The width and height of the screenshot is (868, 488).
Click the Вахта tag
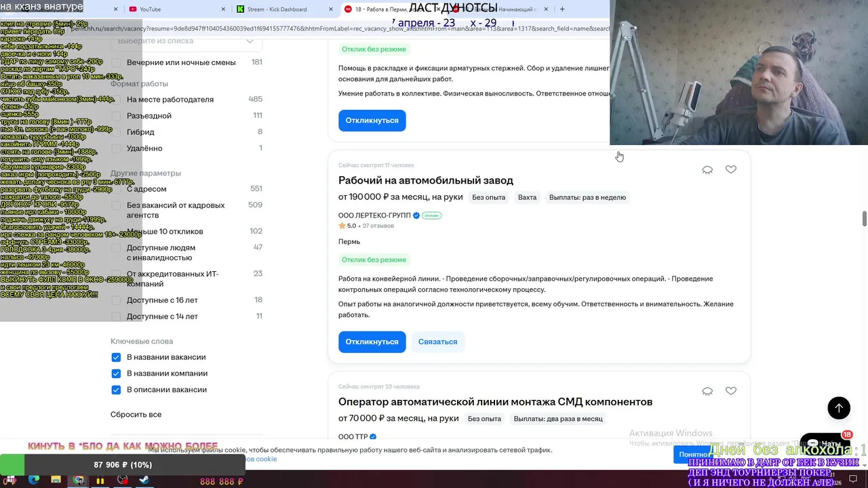point(527,197)
